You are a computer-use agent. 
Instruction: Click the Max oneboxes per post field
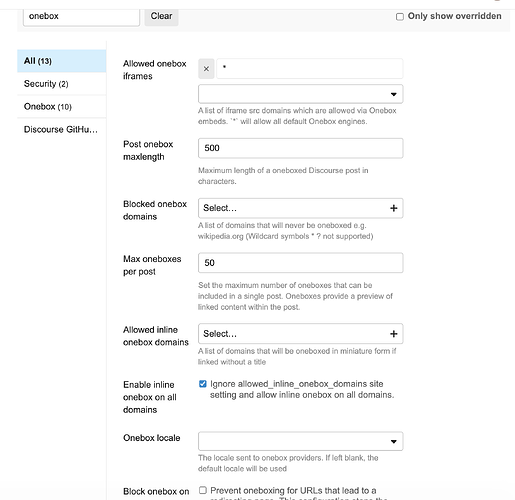click(x=300, y=263)
